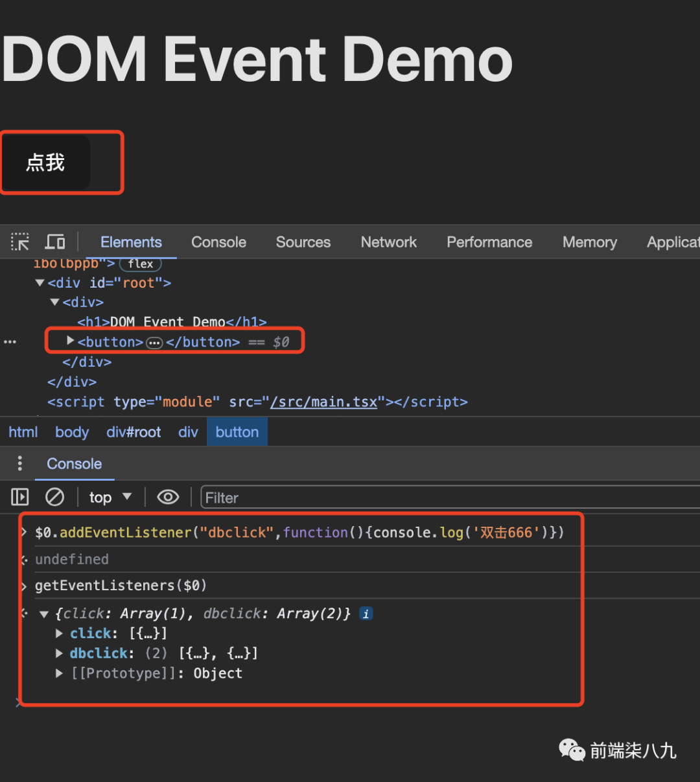This screenshot has width=700, height=782.
Task: Click the undefined console output line
Action: pos(72,559)
